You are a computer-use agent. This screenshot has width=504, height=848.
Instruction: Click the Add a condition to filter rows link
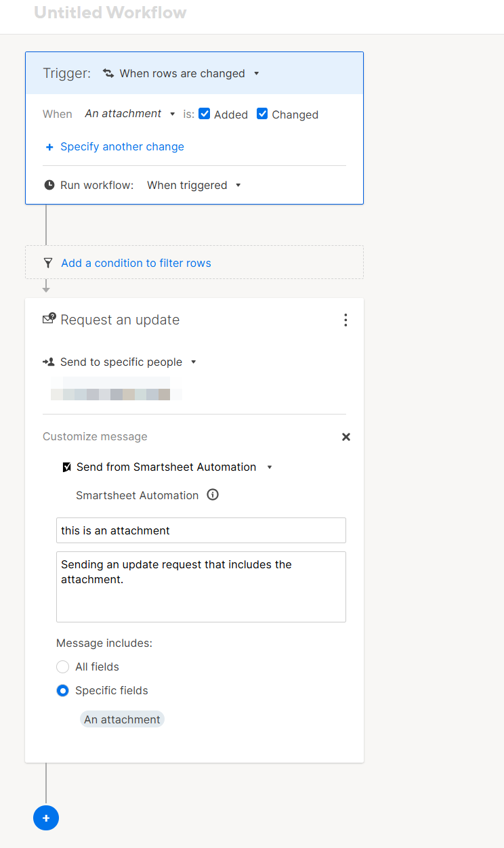tap(136, 263)
